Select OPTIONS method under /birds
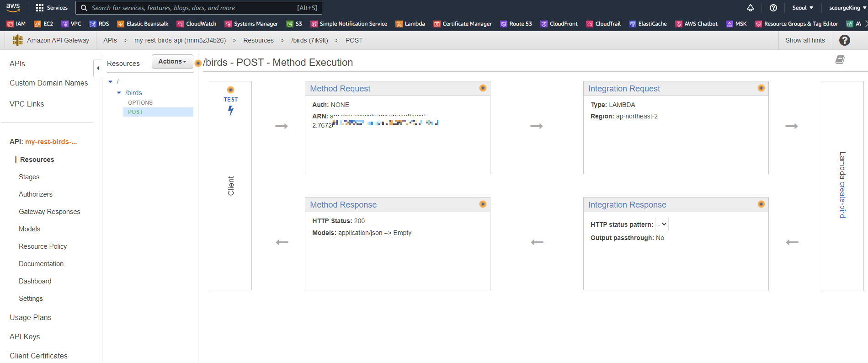The image size is (868, 363). coord(140,103)
